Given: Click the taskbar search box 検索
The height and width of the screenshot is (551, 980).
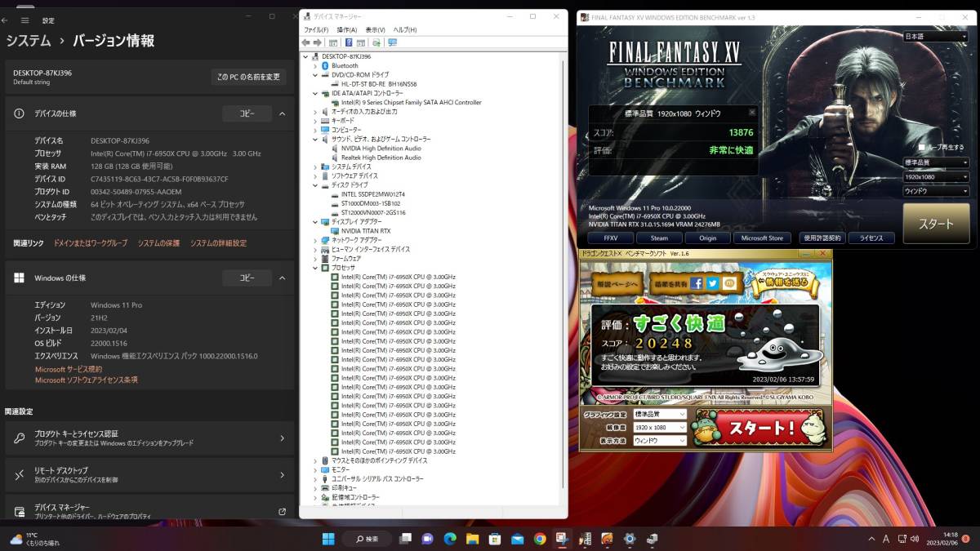Looking at the screenshot, I should [366, 539].
